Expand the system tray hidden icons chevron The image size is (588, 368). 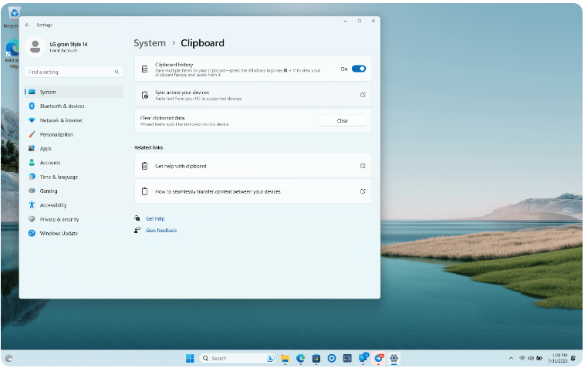[x=511, y=358]
